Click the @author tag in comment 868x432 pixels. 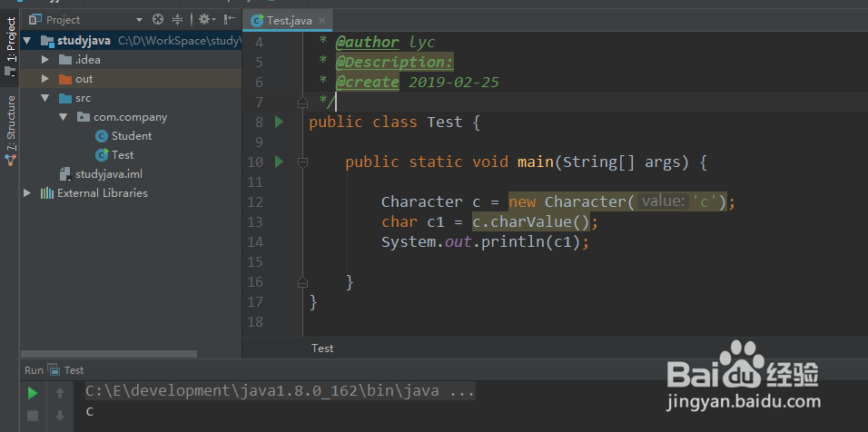coord(368,42)
